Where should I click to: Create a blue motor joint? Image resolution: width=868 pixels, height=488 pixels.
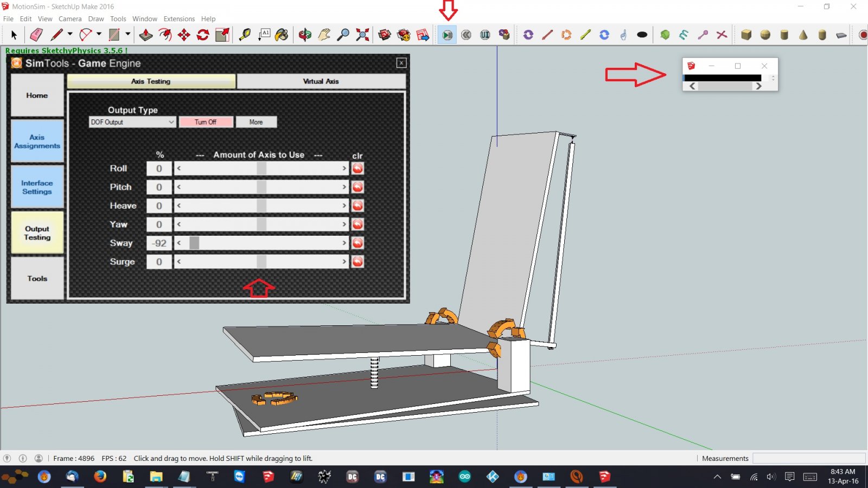point(604,35)
